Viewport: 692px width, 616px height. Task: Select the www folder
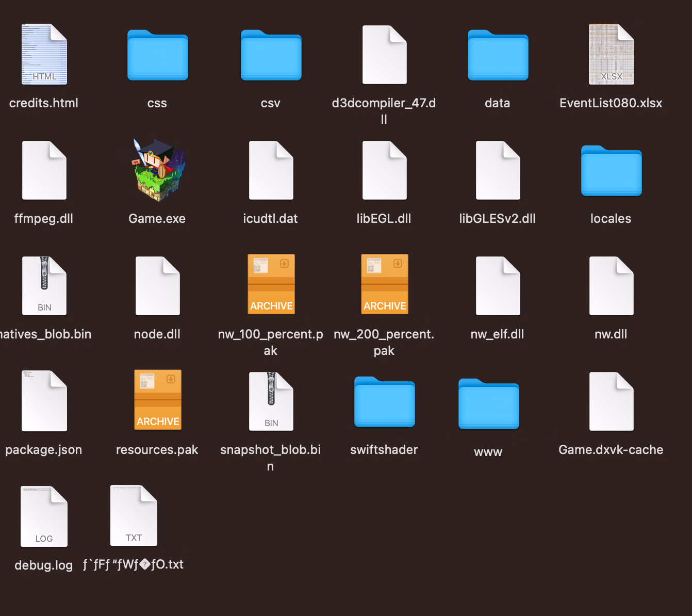(x=488, y=404)
